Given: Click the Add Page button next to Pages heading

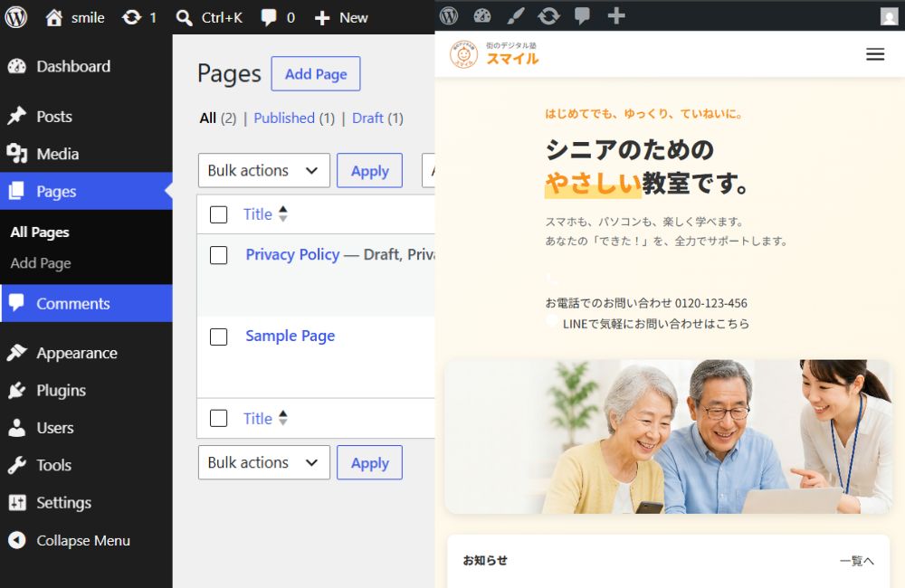Looking at the screenshot, I should coord(316,74).
